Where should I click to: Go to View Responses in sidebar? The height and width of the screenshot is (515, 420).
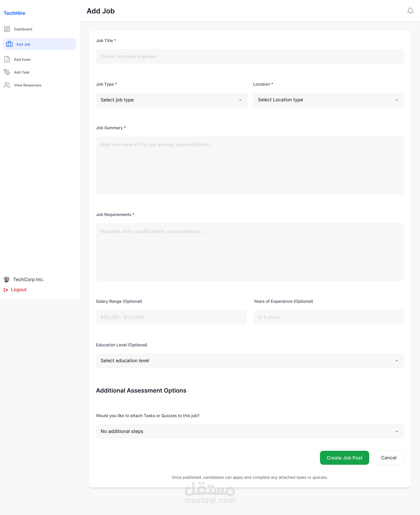click(x=28, y=85)
